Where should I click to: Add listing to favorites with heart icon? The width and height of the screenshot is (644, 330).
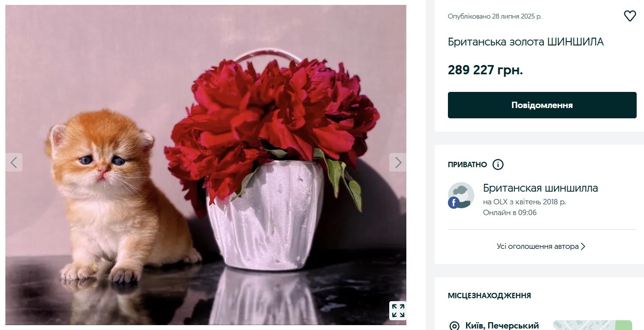click(x=630, y=16)
